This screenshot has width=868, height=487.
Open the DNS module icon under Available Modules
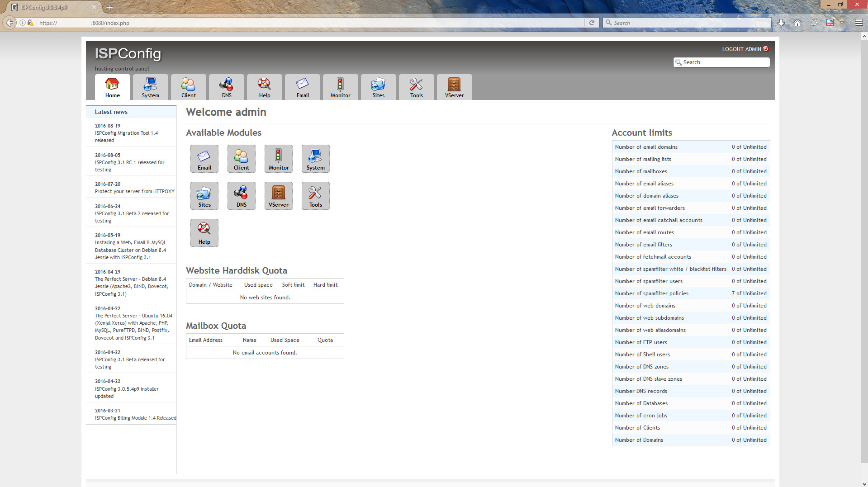coord(241,196)
